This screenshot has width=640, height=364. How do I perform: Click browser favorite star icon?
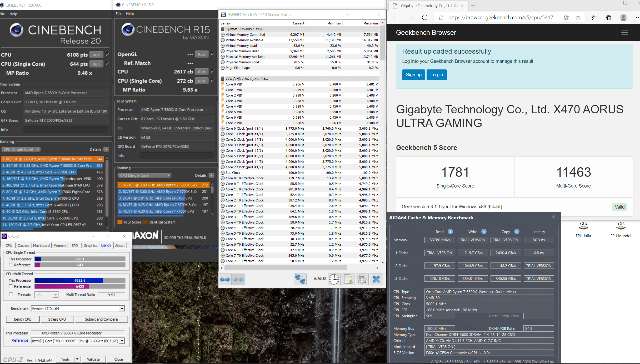[578, 17]
